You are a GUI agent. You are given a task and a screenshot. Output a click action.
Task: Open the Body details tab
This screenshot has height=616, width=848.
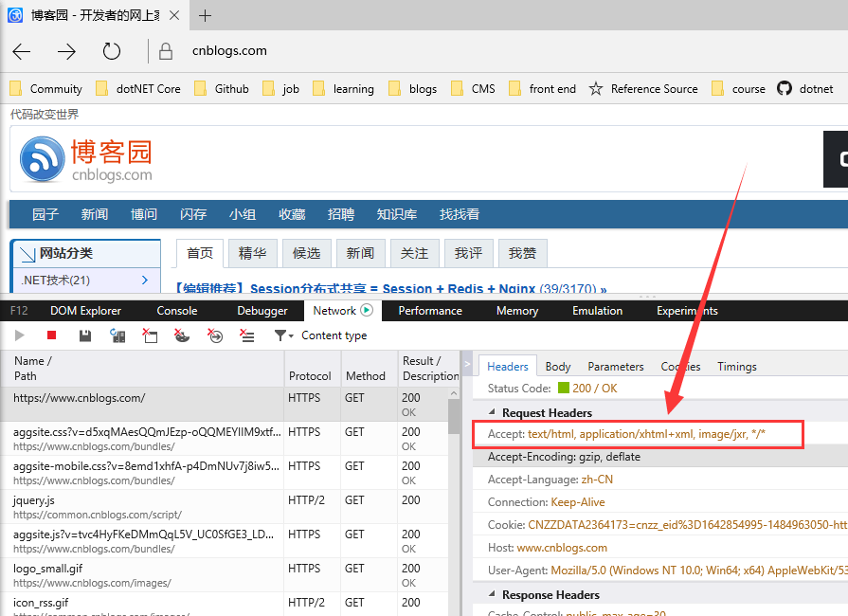557,366
